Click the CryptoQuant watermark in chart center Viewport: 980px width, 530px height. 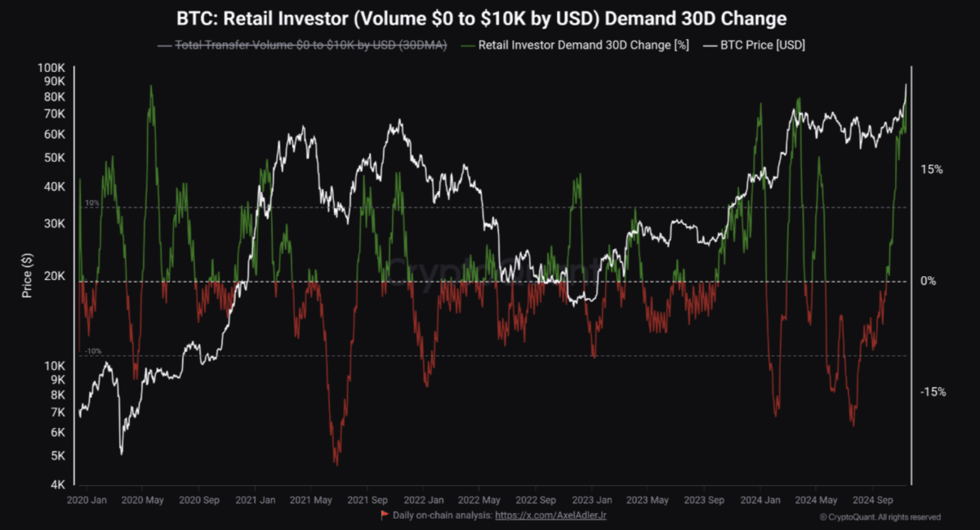[x=490, y=268]
